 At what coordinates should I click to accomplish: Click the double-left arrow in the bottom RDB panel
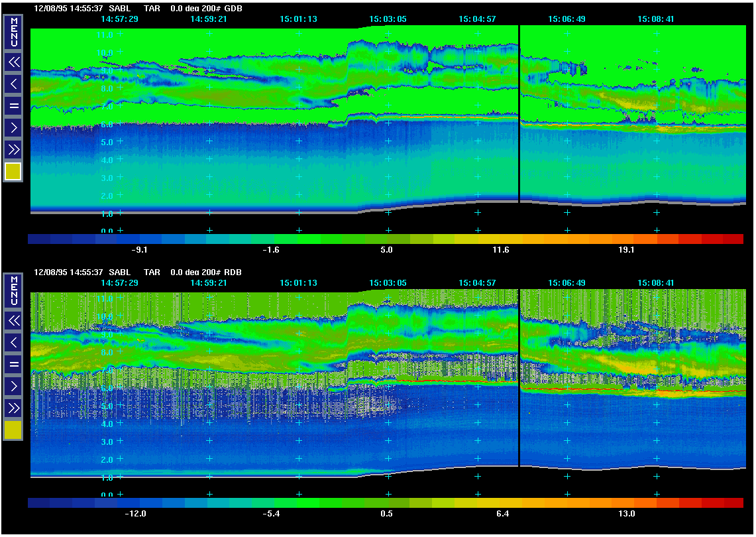coord(13,321)
